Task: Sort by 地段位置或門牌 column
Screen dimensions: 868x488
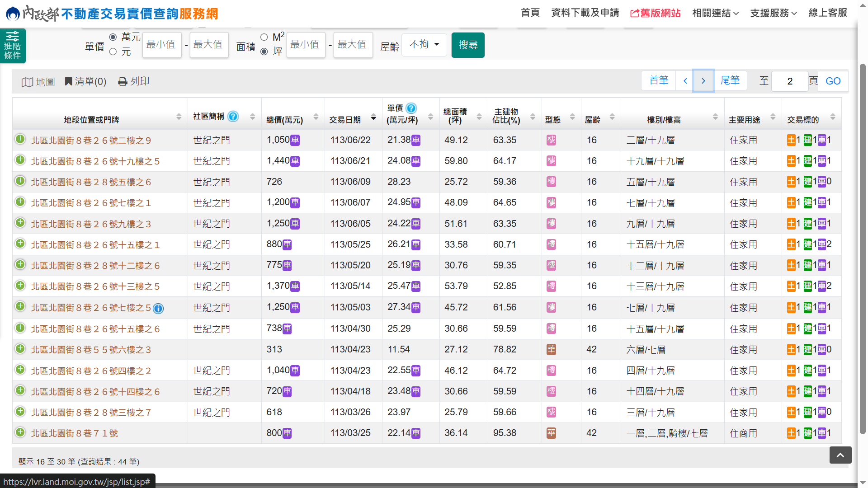Action: coord(179,117)
